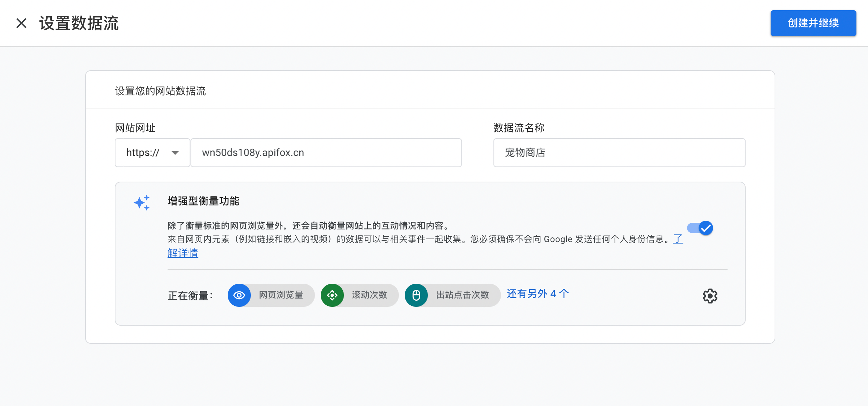Image resolution: width=868 pixels, height=406 pixels.
Task: Click the sparkle icon beside 增强型衡量功能
Action: [142, 202]
